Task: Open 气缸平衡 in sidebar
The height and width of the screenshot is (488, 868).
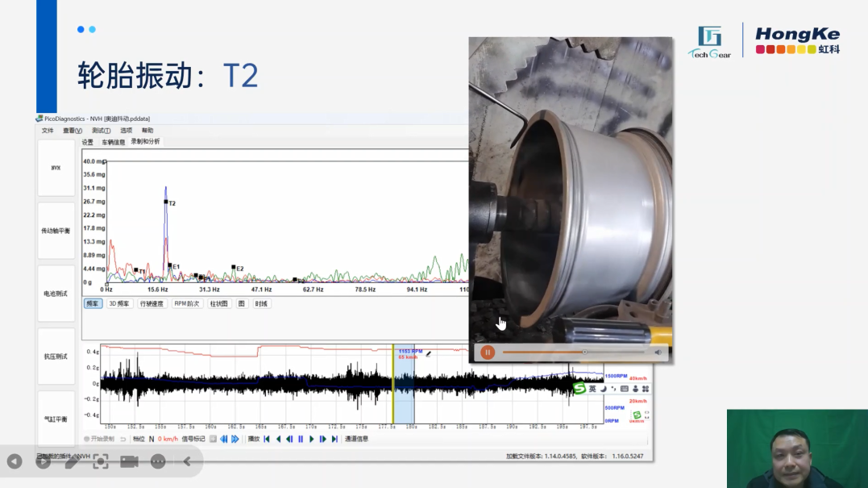Action: pos(56,419)
